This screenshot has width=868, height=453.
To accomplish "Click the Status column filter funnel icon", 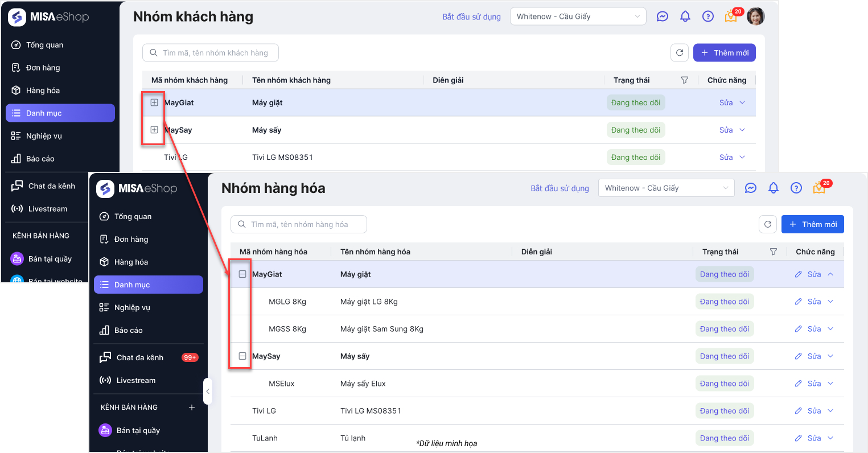I will click(773, 252).
